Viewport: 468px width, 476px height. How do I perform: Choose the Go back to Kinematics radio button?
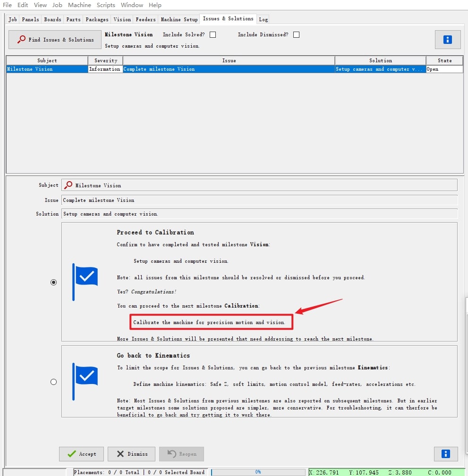(53, 382)
